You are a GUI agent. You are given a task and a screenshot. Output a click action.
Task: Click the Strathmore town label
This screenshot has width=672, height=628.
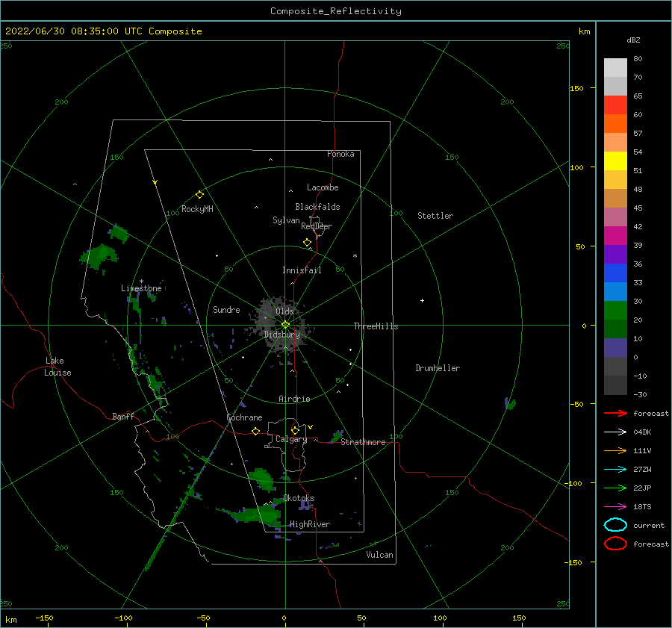(363, 442)
